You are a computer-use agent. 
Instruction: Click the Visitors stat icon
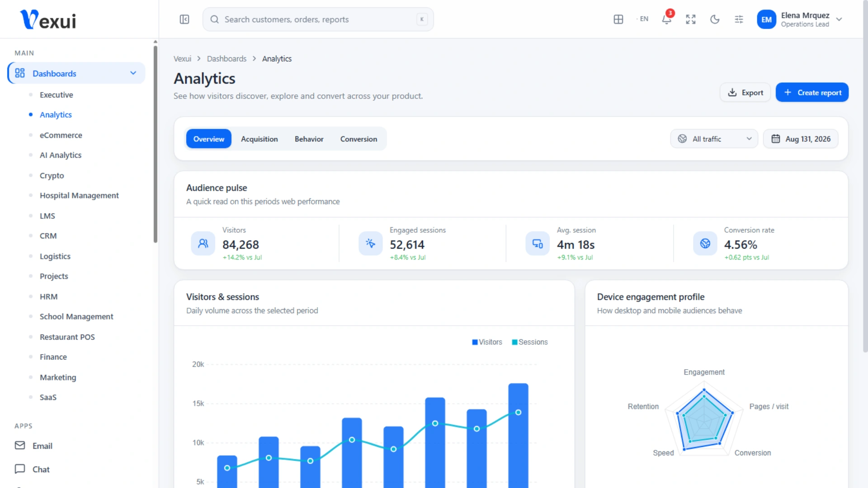click(x=203, y=244)
